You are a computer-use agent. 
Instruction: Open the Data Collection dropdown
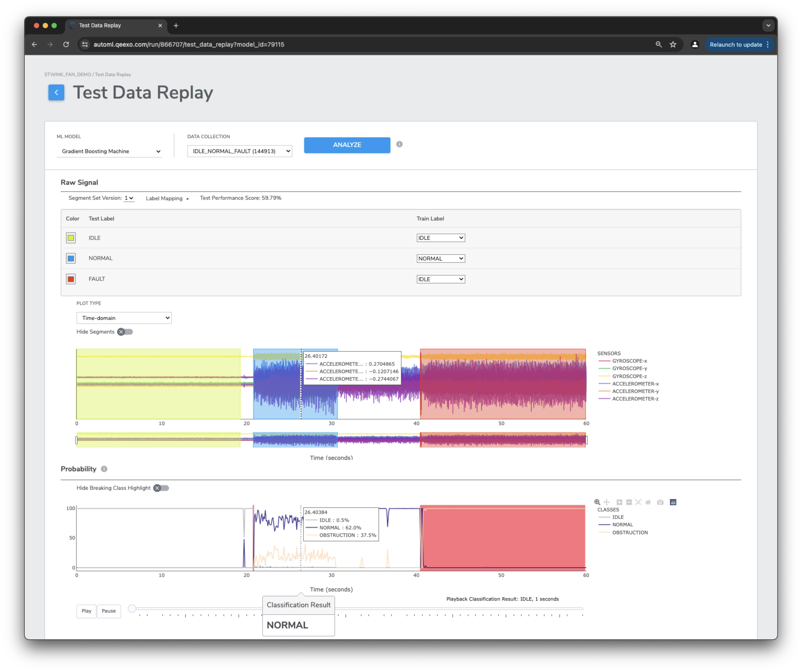239,151
